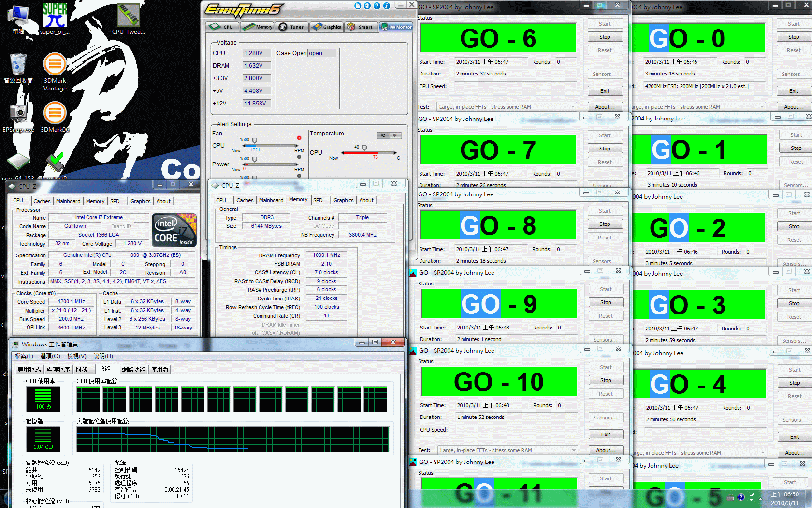
Task: Click EasyTune6 question mark help icon
Action: 377,6
